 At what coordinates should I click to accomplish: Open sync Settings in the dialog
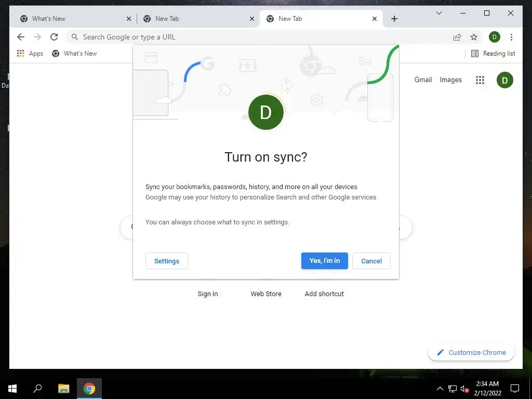(167, 261)
